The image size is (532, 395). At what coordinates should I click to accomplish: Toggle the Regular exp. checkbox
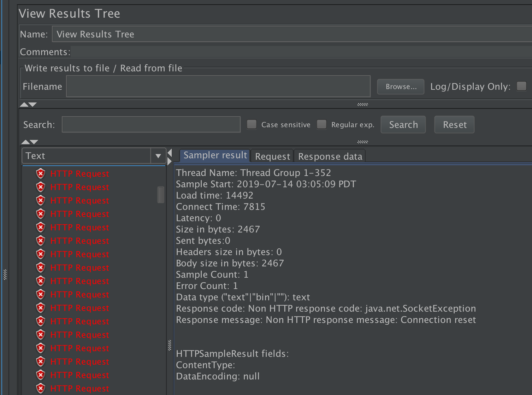coord(321,124)
